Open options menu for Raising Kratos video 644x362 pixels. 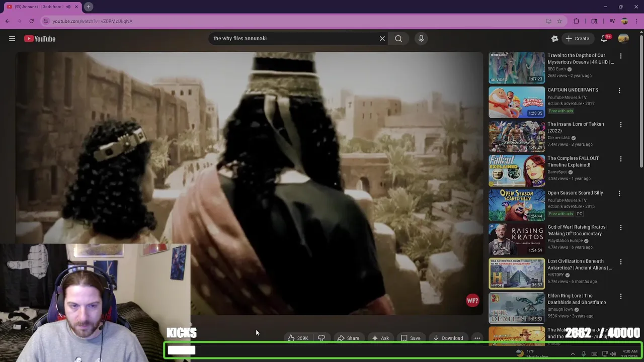tap(620, 228)
